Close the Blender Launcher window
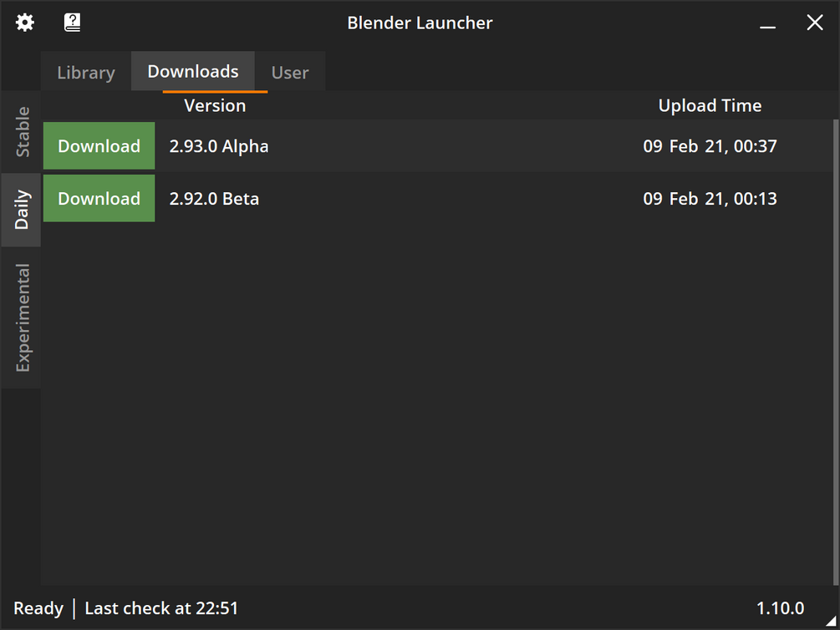The height and width of the screenshot is (630, 840). (x=815, y=23)
